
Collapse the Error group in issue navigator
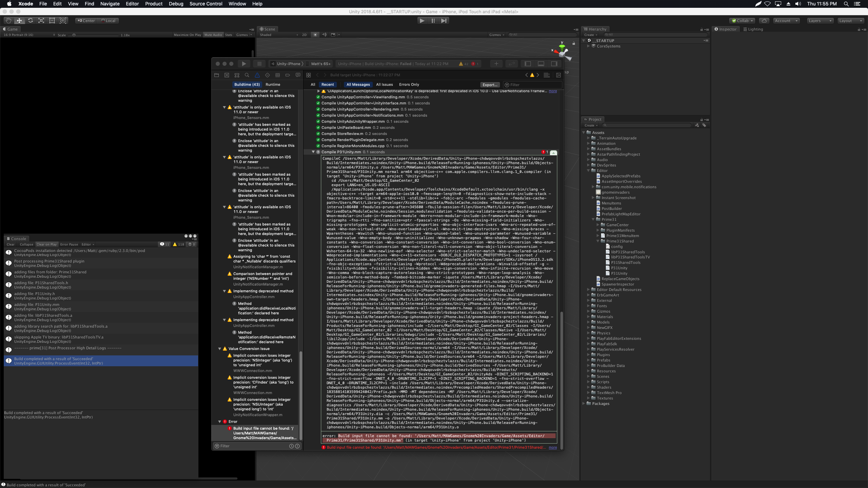(219, 422)
